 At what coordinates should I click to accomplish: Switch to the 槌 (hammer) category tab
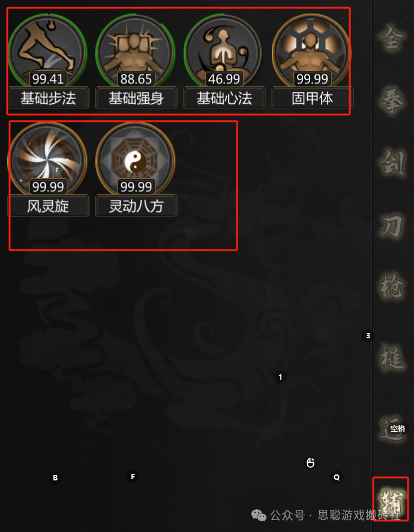point(392,357)
